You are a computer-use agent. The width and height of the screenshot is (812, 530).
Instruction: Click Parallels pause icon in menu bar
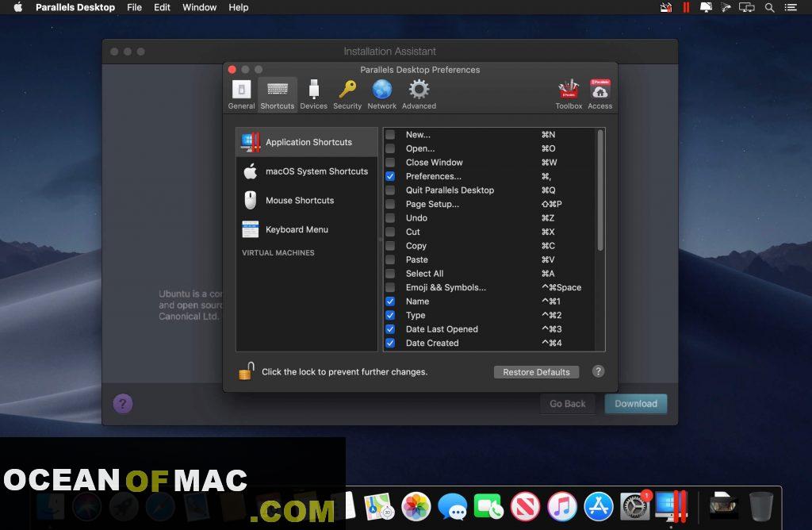pos(686,7)
